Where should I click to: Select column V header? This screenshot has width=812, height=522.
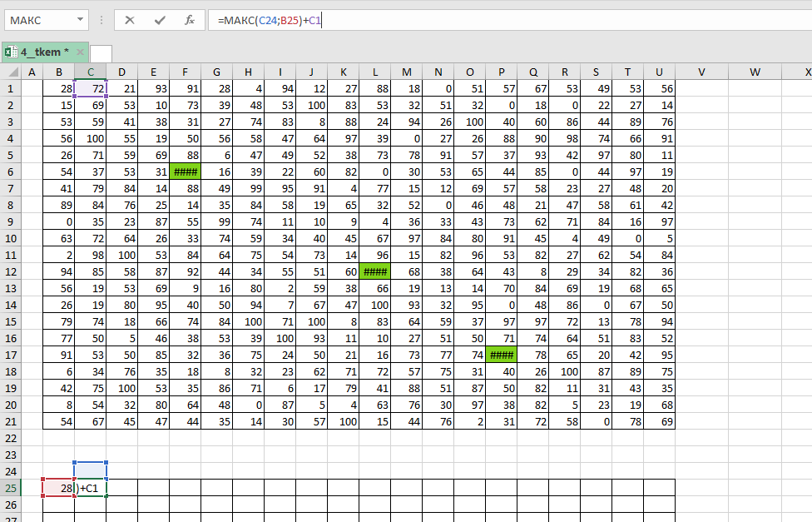[701, 72]
